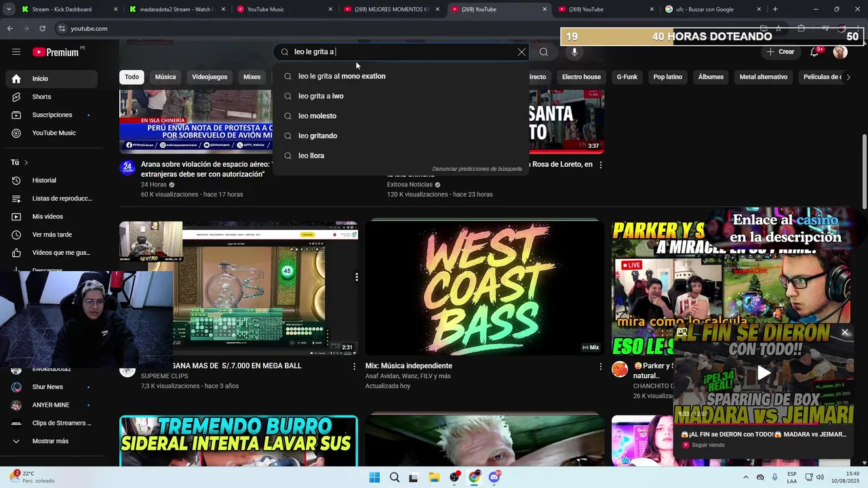Viewport: 868px width, 488px height.
Task: Switch to the YouTube Music browser tab
Action: point(283,9)
